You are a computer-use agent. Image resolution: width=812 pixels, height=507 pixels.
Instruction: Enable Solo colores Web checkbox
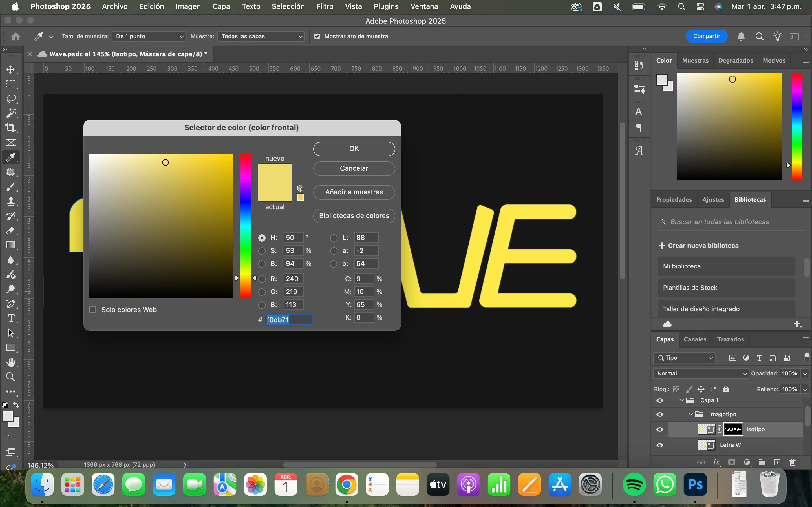[92, 310]
